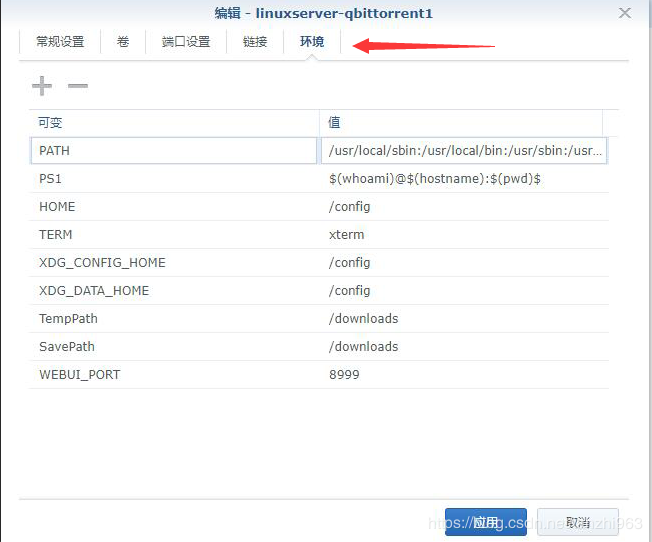Switch to the 端口设置 tab
This screenshot has height=542, width=652.
[x=186, y=42]
